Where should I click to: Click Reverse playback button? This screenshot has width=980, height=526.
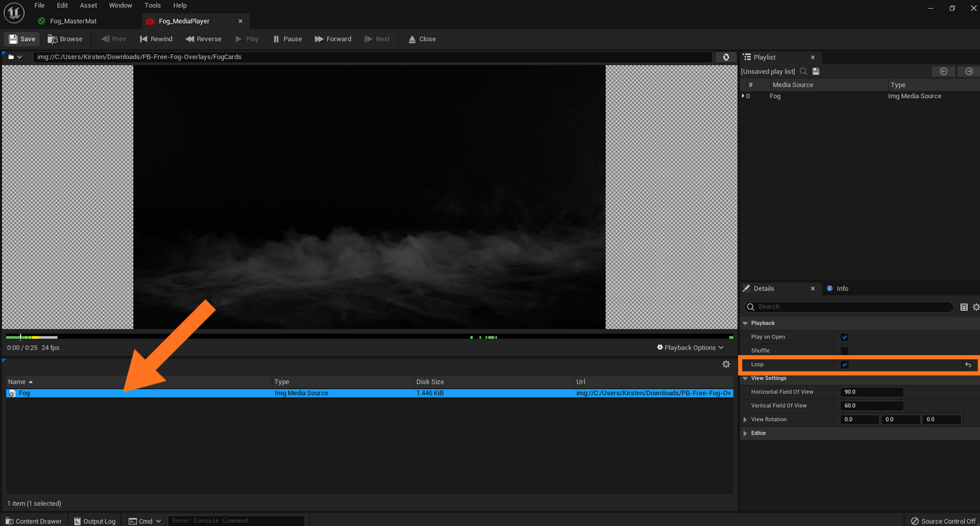coord(203,39)
